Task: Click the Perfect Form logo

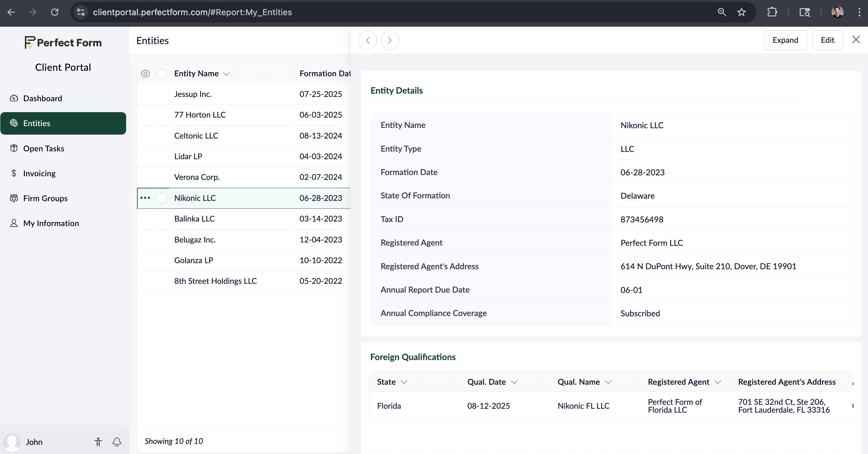Action: pyautogui.click(x=63, y=43)
